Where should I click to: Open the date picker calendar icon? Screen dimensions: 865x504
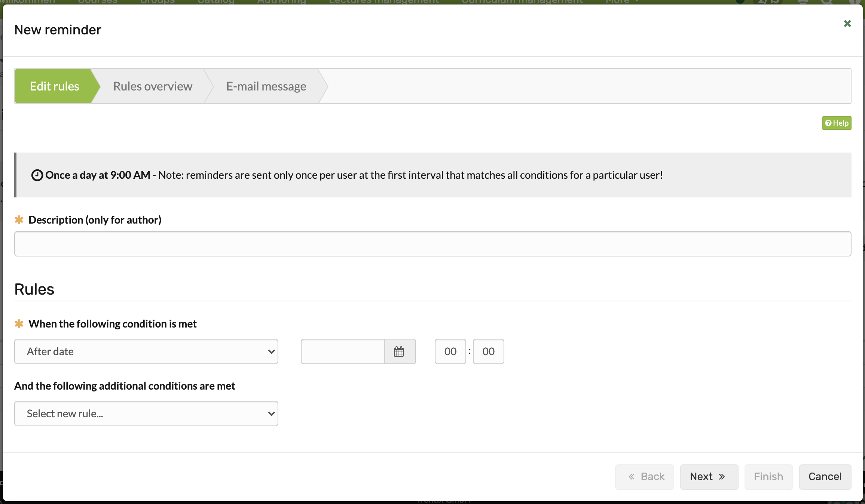(x=399, y=351)
